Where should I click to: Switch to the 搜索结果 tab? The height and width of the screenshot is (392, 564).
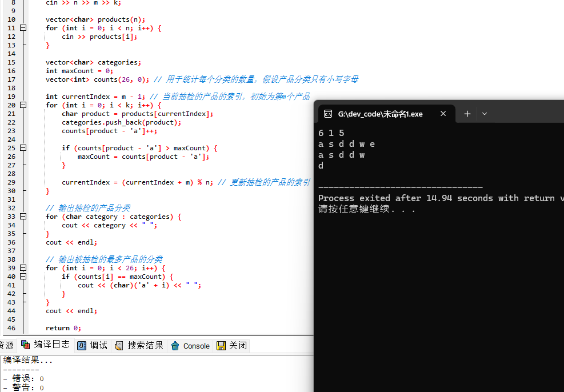[x=139, y=346]
